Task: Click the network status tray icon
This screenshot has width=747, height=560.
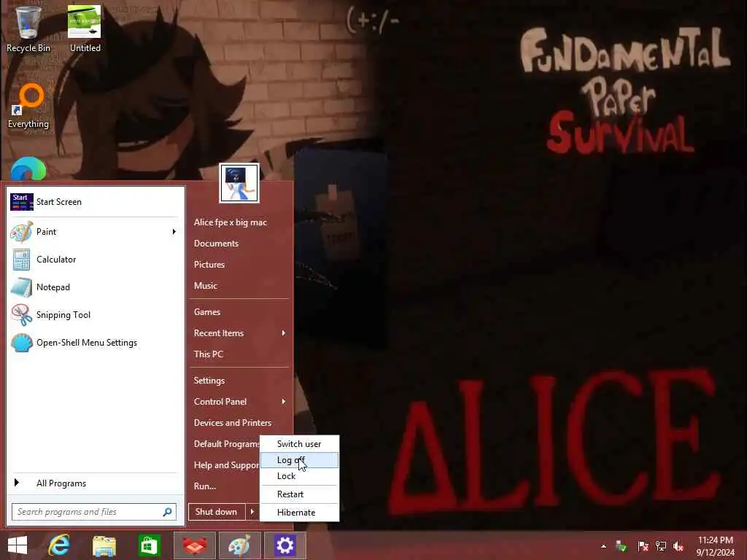Action: pos(661,545)
